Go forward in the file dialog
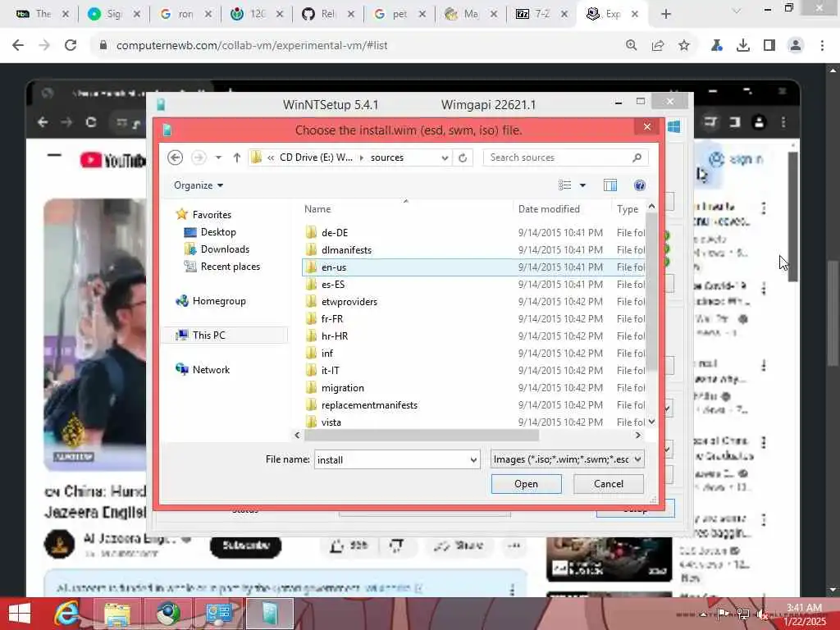The width and height of the screenshot is (840, 630). 199,157
